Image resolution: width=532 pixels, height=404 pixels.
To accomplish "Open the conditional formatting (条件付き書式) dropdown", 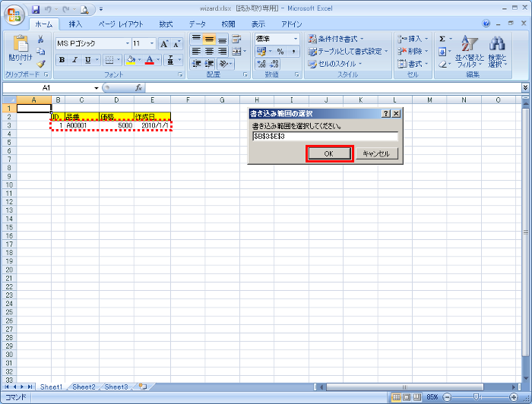I will tap(340, 39).
